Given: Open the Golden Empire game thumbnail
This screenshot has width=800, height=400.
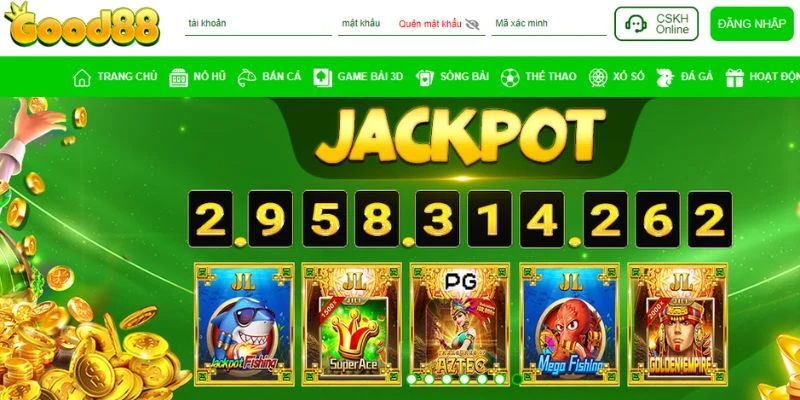Looking at the screenshot, I should pyautogui.click(x=677, y=324).
